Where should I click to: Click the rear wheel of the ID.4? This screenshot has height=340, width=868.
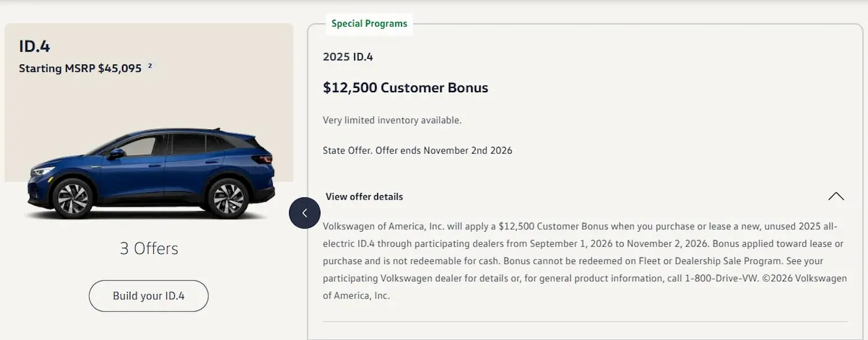point(227,198)
